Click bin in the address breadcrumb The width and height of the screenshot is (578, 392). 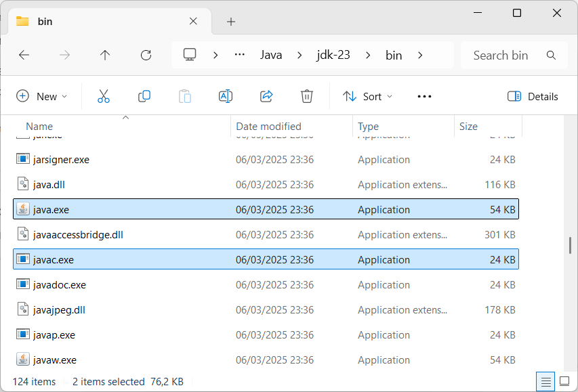394,56
